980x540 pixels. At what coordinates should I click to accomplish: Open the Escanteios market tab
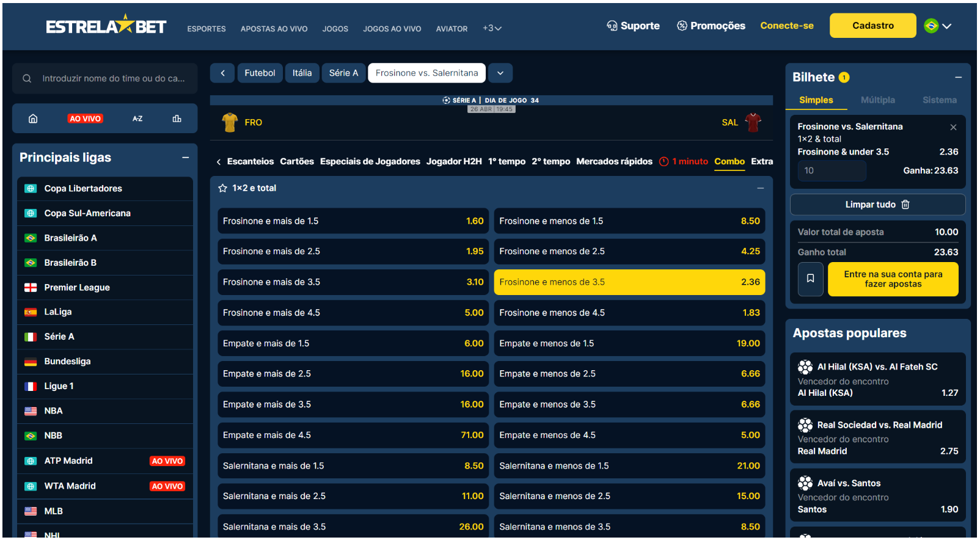(250, 162)
